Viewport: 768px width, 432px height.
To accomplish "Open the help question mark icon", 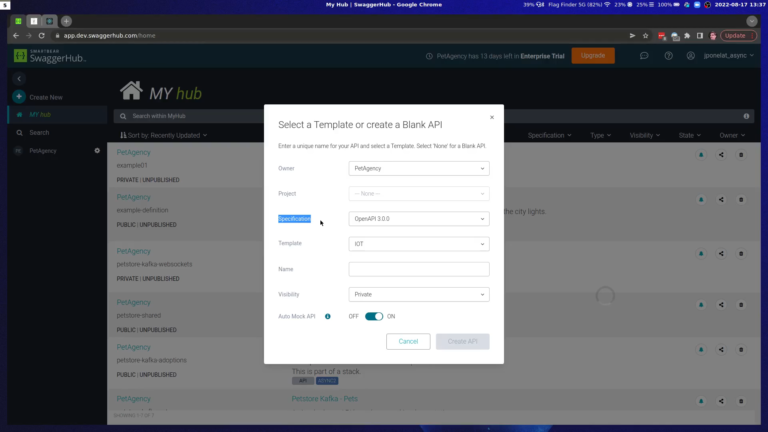I will (x=668, y=56).
